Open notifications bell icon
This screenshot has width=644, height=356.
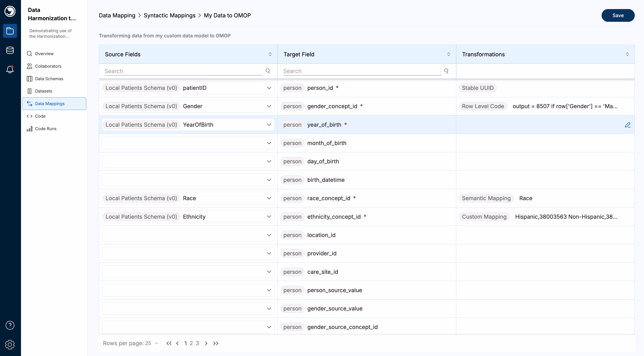pyautogui.click(x=10, y=69)
